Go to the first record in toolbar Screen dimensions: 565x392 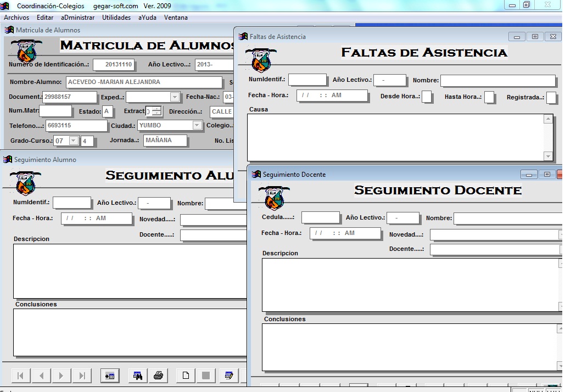tap(20, 376)
